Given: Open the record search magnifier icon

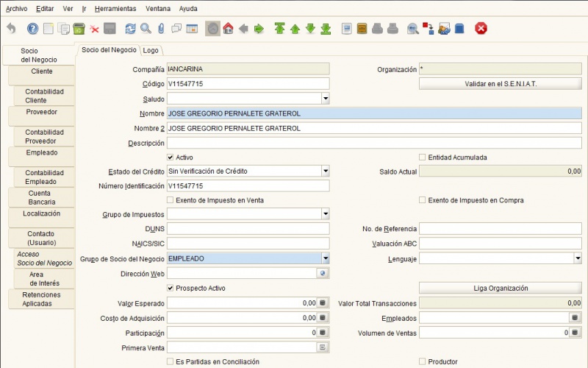Looking at the screenshot, I should (x=146, y=29).
